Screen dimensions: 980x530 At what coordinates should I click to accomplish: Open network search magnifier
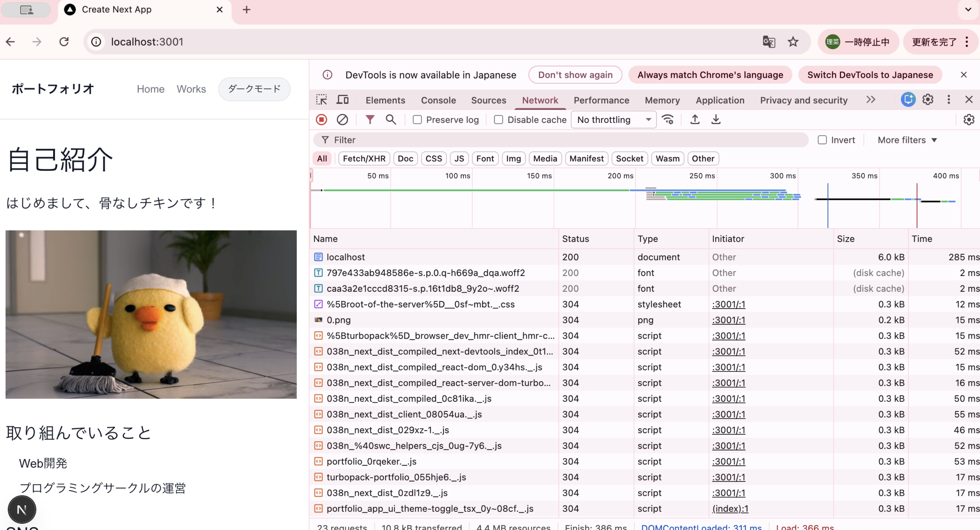(391, 120)
